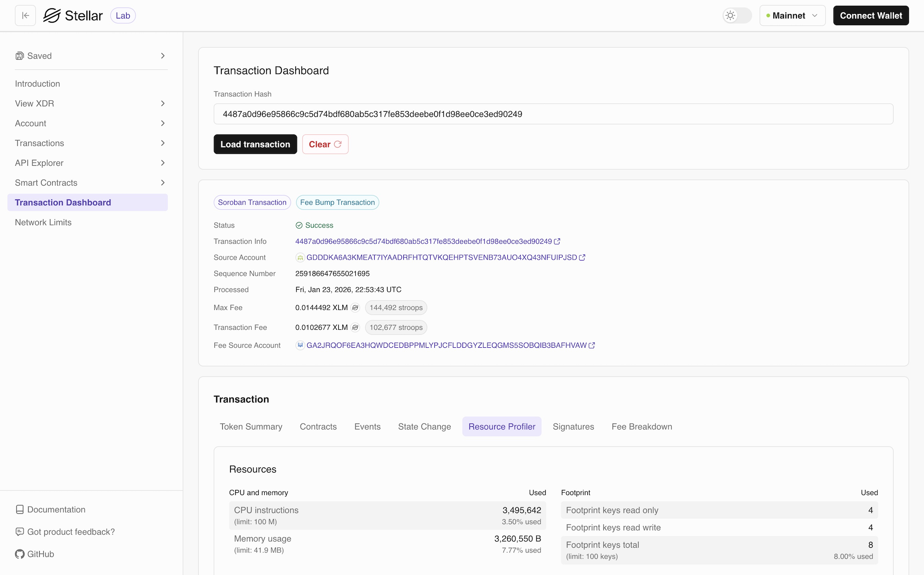Open the Fee Source Account external link icon
The width and height of the screenshot is (924, 575).
point(592,345)
